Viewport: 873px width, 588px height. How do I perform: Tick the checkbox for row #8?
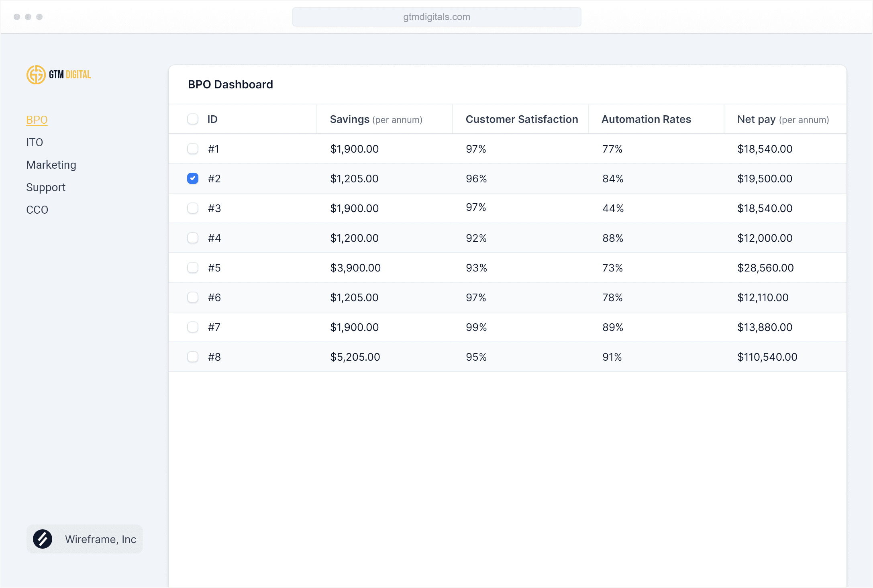[x=193, y=357]
